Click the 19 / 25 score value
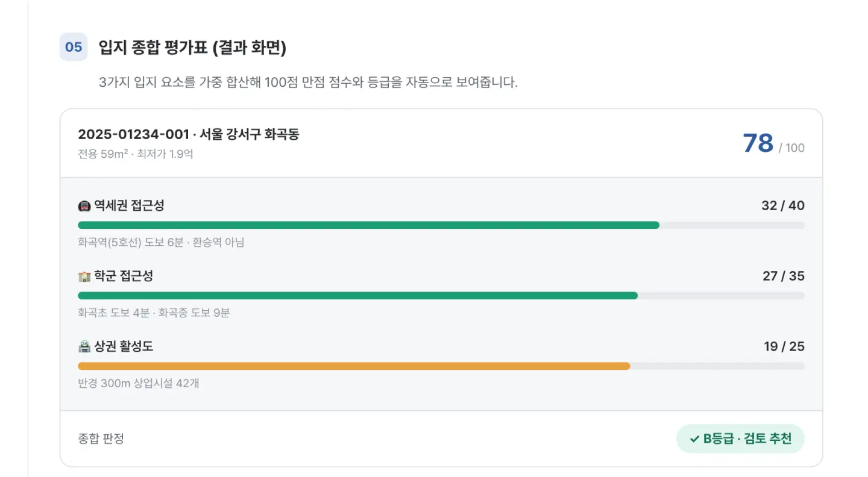This screenshot has height=477, width=868. 784,347
